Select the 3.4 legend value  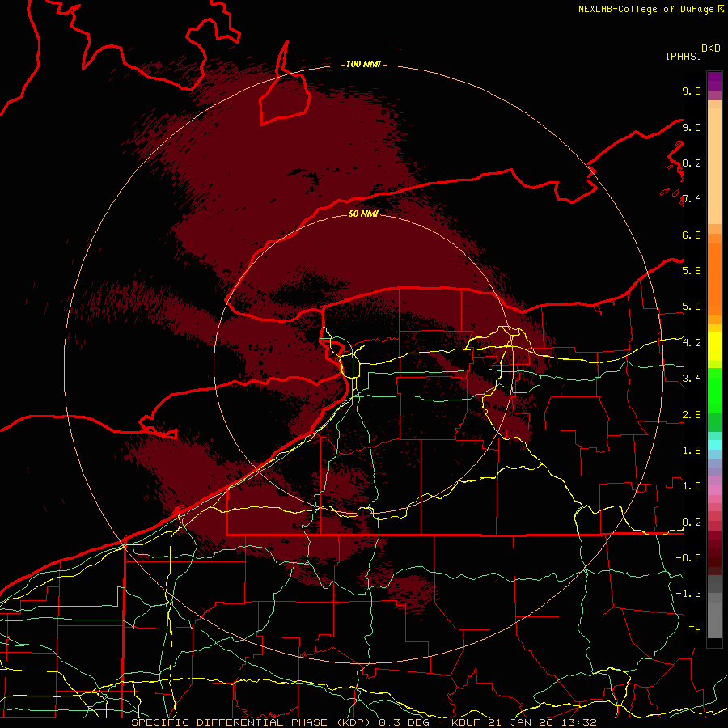click(x=692, y=379)
